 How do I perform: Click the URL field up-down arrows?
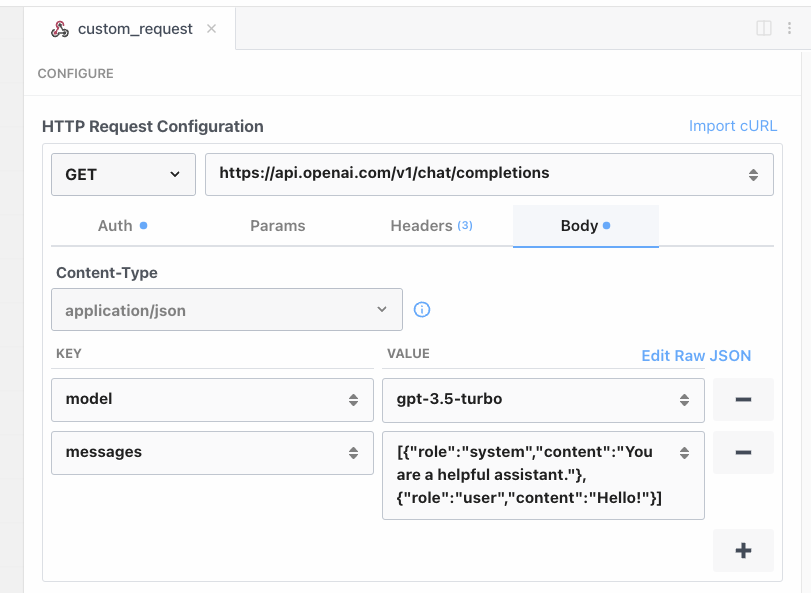point(753,175)
